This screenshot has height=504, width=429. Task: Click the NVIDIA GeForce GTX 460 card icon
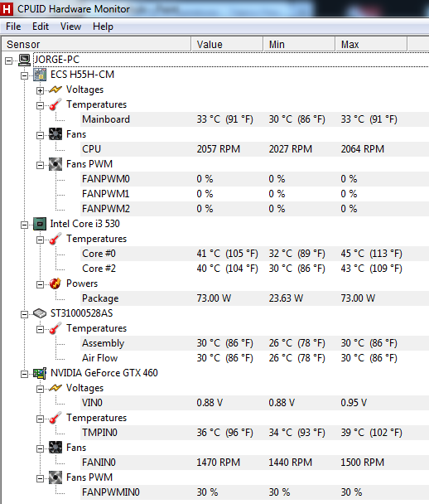pos(40,373)
